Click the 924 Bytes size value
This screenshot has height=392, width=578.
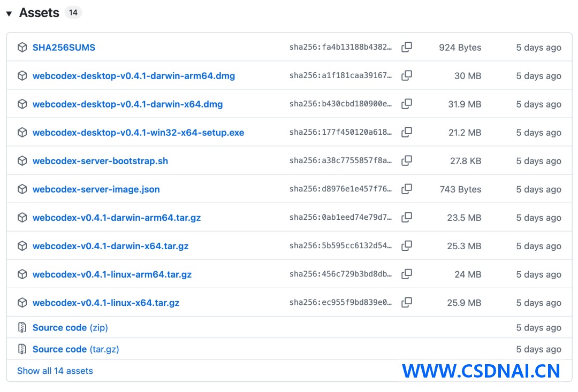(x=460, y=48)
